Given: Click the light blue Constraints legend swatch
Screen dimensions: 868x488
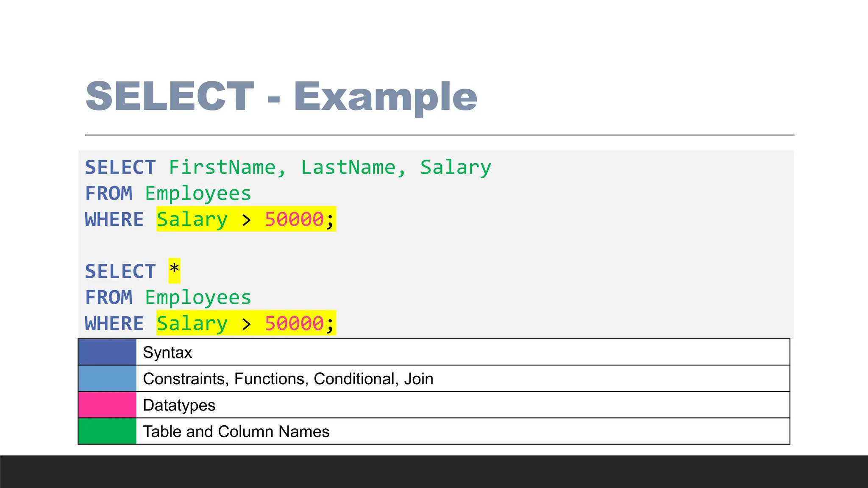Looking at the screenshot, I should click(x=107, y=378).
